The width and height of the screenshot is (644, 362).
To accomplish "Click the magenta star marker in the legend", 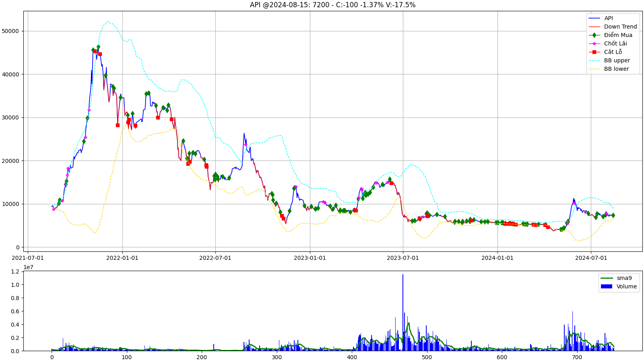I will pos(594,43).
